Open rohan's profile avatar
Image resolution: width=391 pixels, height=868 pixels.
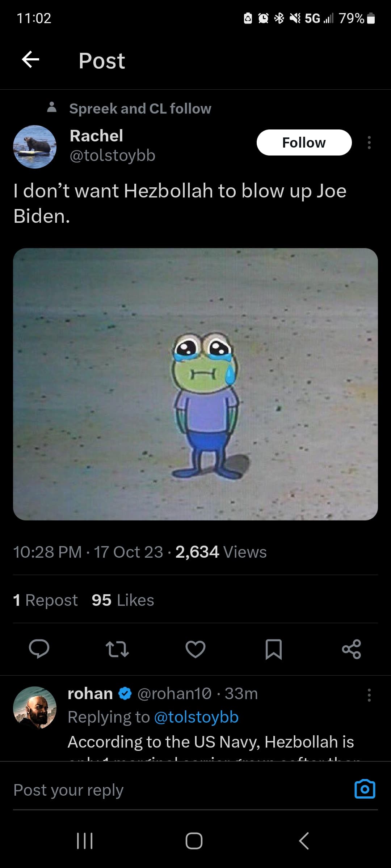coord(35,708)
